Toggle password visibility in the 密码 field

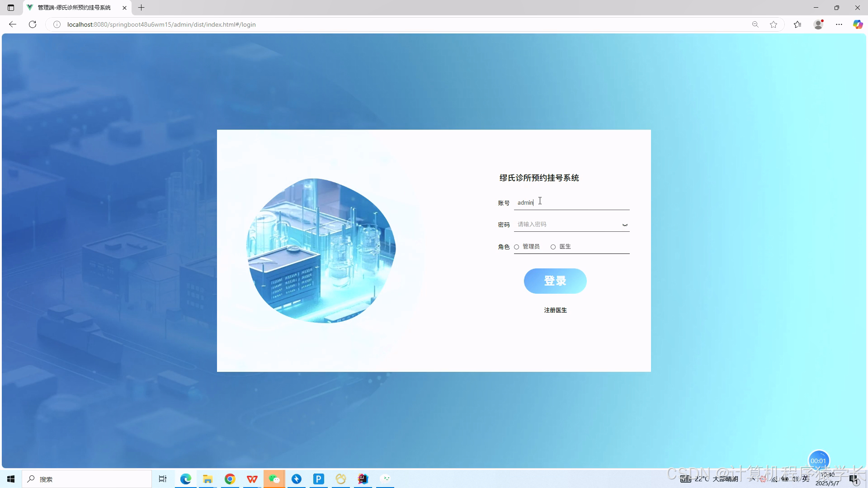tap(625, 225)
